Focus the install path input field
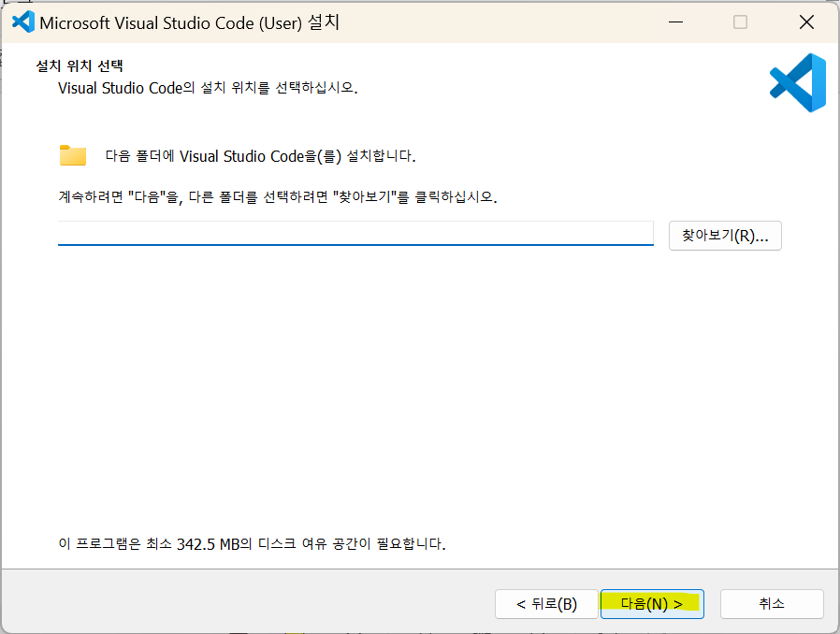 pyautogui.click(x=355, y=234)
